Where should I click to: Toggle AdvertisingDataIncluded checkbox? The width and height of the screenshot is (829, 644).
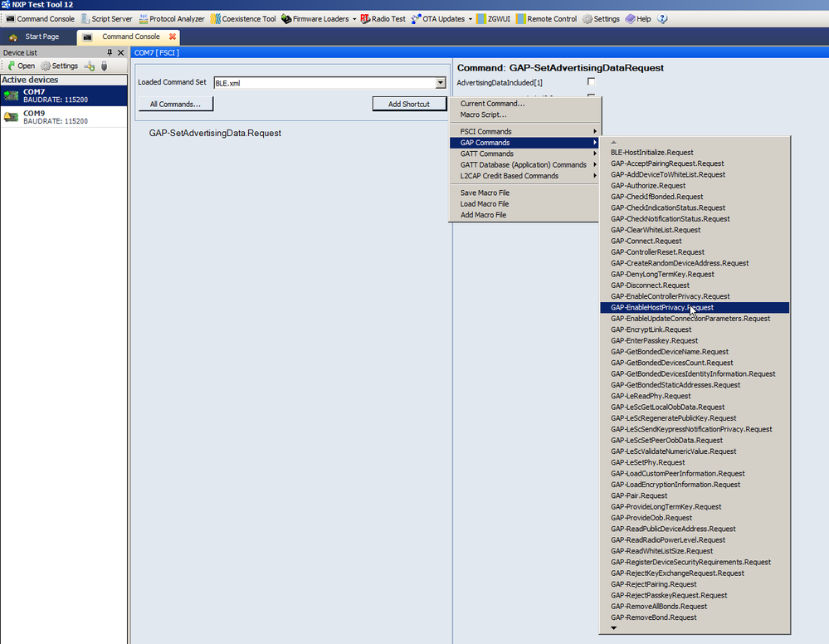pyautogui.click(x=591, y=81)
